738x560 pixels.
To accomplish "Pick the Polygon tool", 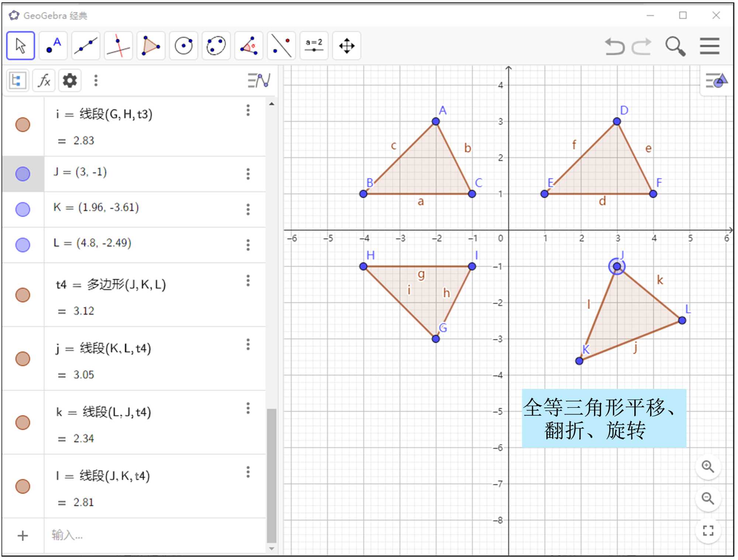I will pyautogui.click(x=151, y=46).
